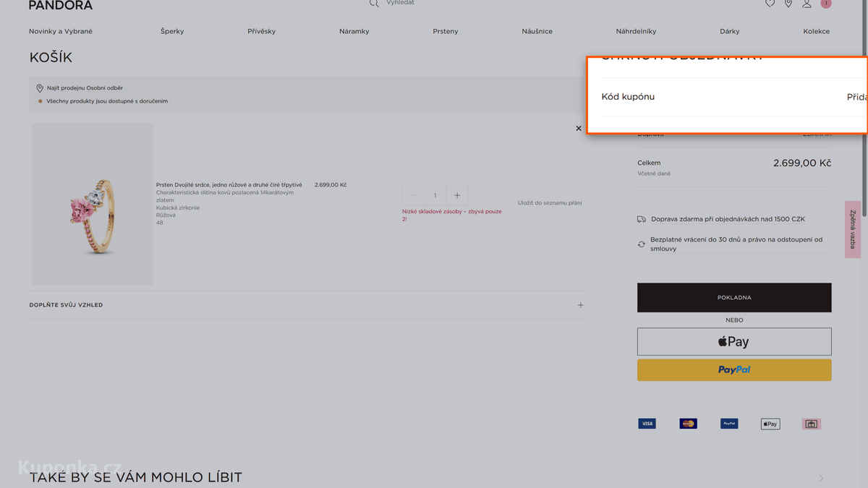Image resolution: width=868 pixels, height=488 pixels.
Task: Increase ring quantity with plus button
Action: (457, 195)
